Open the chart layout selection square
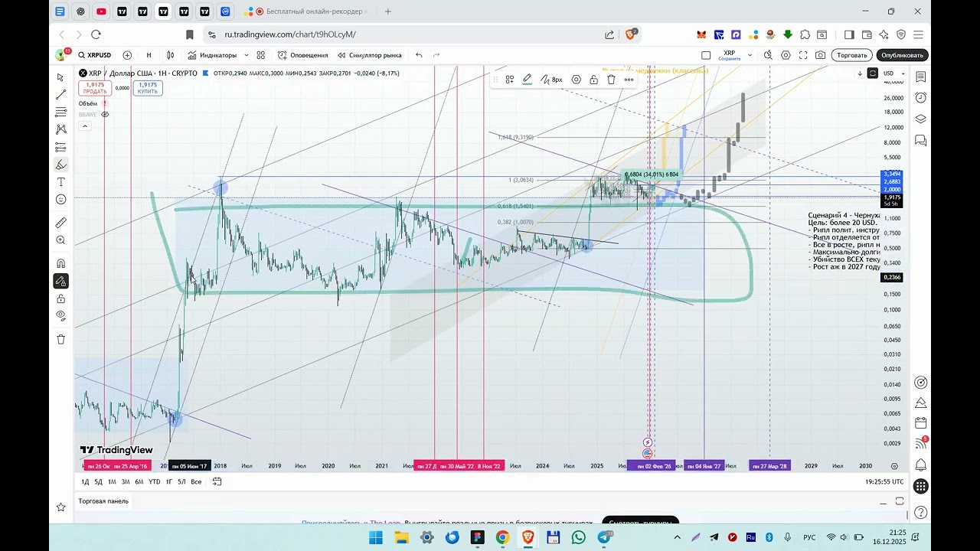The height and width of the screenshot is (551, 980). tap(706, 55)
